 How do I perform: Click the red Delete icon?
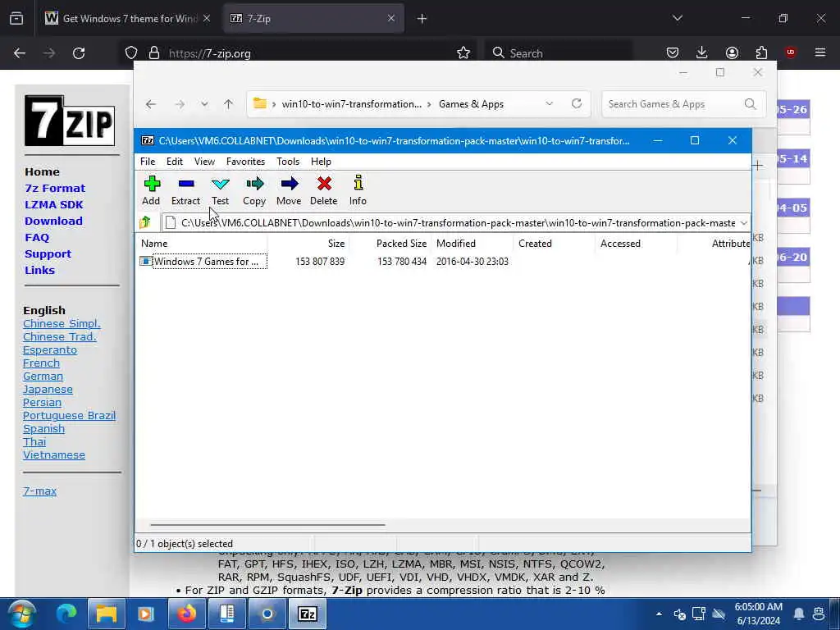coord(323,190)
